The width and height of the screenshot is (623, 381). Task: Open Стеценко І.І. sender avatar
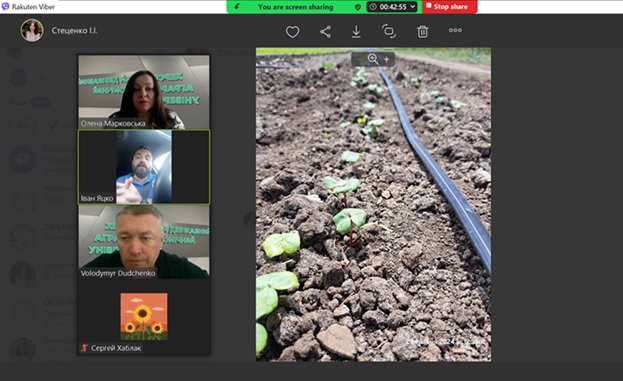point(32,30)
